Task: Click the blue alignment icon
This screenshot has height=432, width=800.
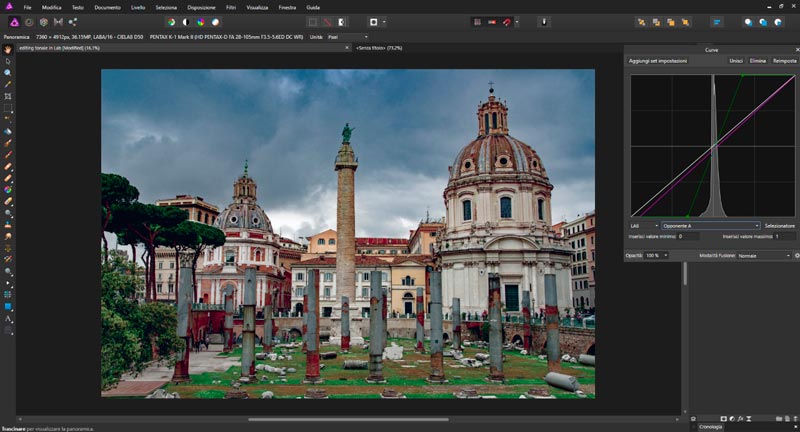Action: click(x=717, y=22)
